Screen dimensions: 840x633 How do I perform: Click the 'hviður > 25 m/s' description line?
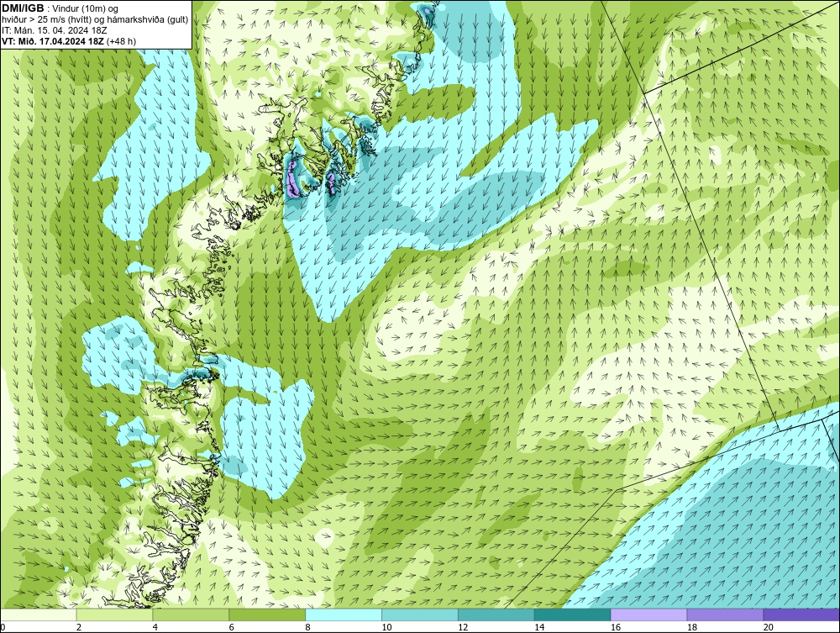[x=95, y=20]
